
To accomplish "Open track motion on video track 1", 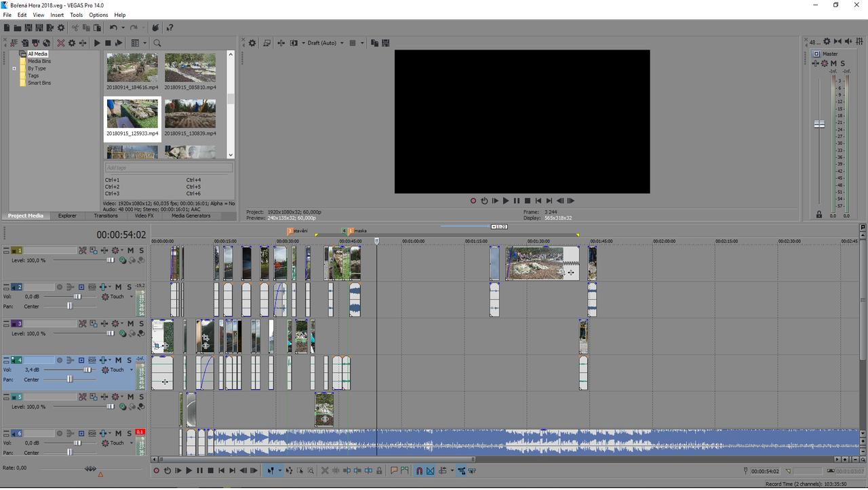I will coord(94,250).
